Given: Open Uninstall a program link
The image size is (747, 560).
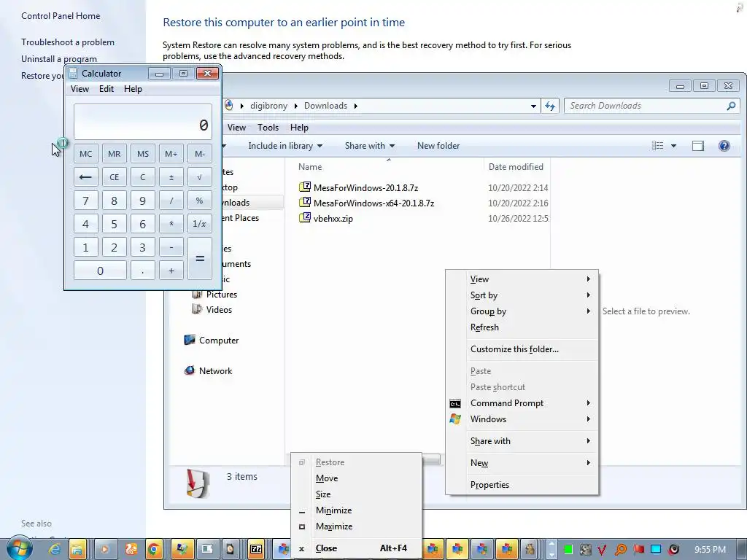Looking at the screenshot, I should coord(59,59).
